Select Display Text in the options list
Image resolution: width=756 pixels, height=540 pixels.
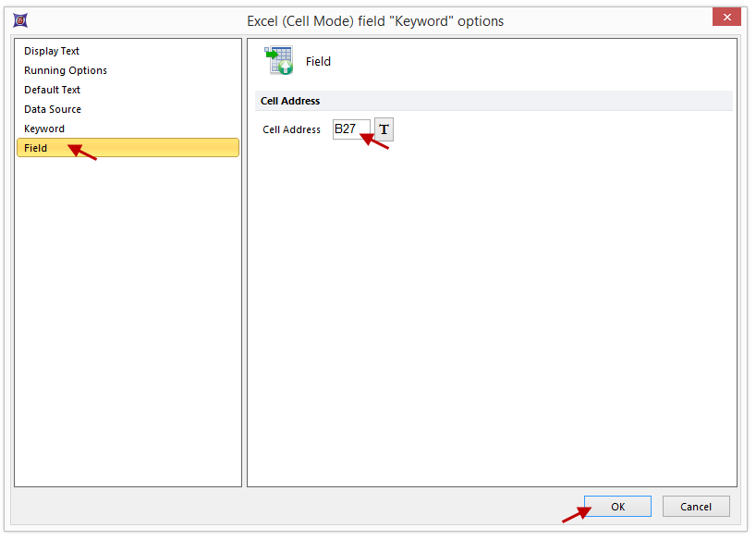click(x=52, y=51)
